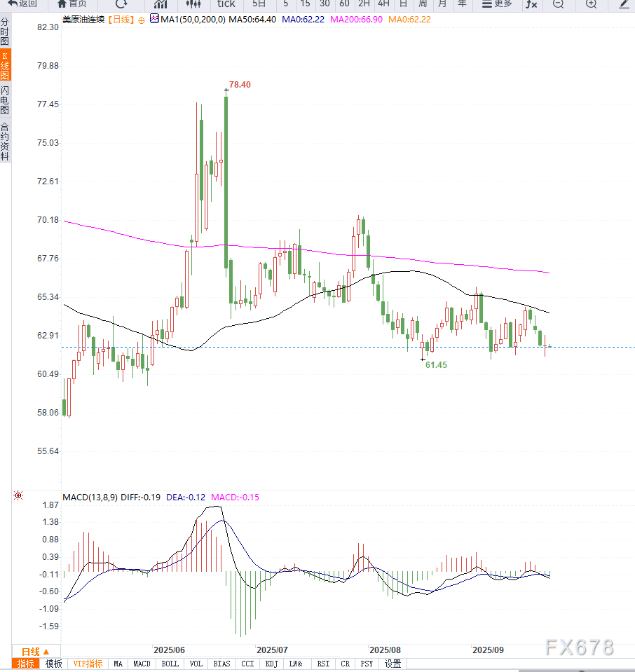Select the 4H timeframe

coord(383,4)
